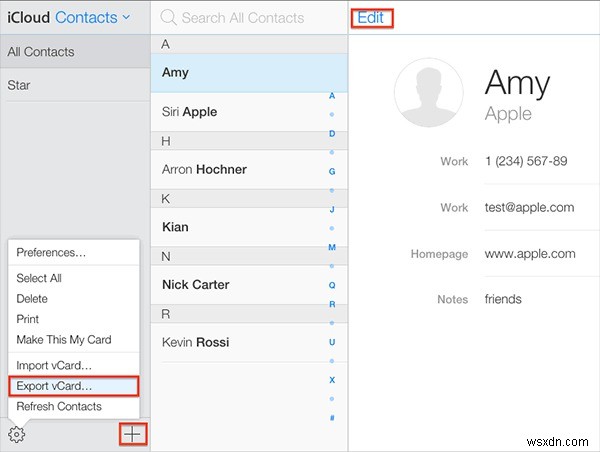The height and width of the screenshot is (452, 600).
Task: Click the K section header
Action: pos(249,199)
